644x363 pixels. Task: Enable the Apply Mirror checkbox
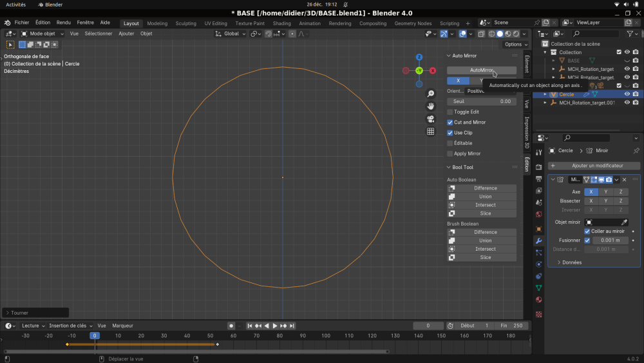tap(450, 153)
